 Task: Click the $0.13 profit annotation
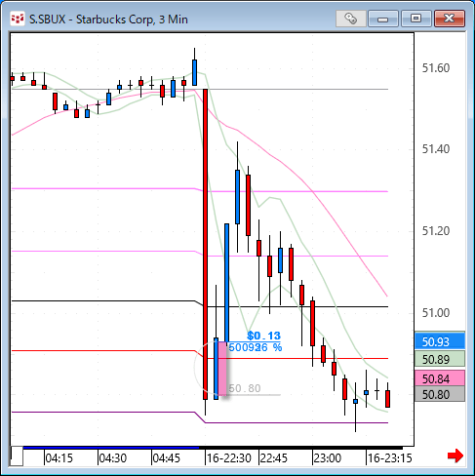click(x=263, y=336)
